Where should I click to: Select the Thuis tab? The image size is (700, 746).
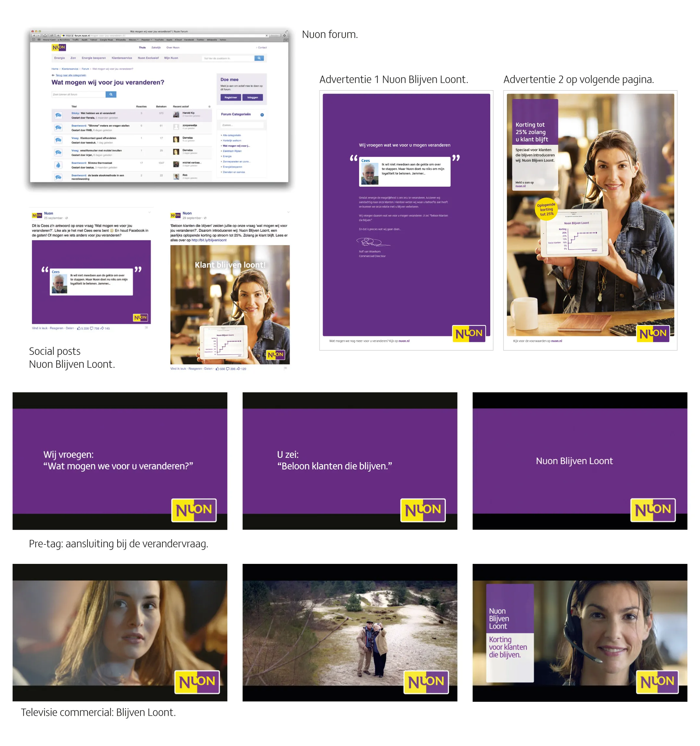click(142, 48)
